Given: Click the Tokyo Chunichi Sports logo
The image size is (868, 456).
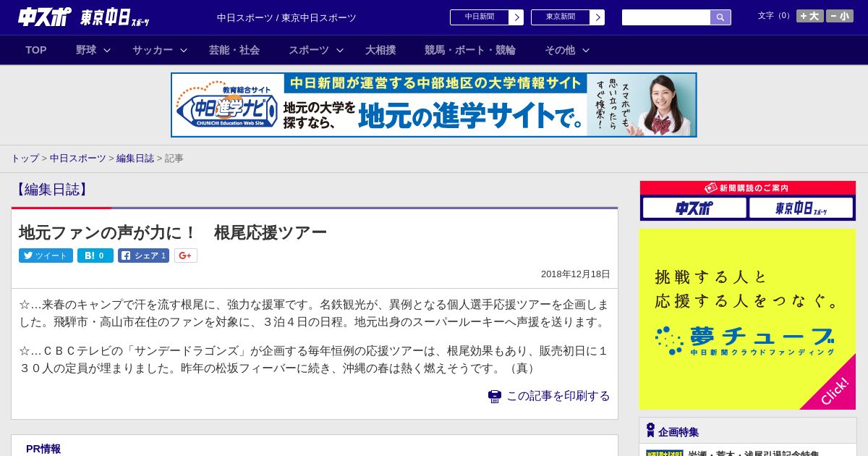Looking at the screenshot, I should [115, 17].
